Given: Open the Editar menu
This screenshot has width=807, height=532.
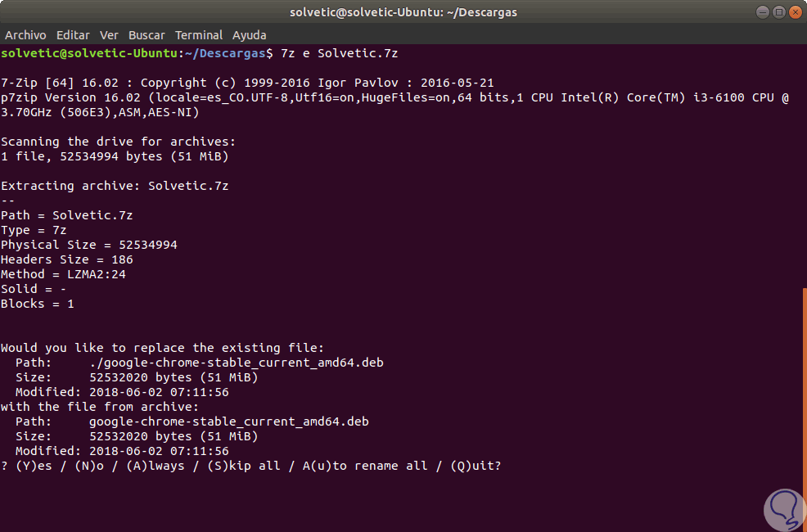Looking at the screenshot, I should pos(73,35).
